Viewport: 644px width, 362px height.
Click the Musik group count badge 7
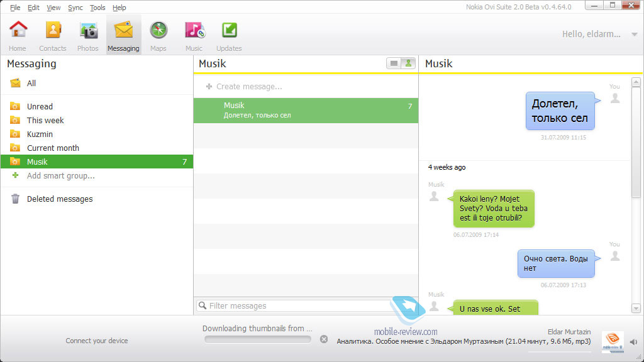[x=184, y=162]
